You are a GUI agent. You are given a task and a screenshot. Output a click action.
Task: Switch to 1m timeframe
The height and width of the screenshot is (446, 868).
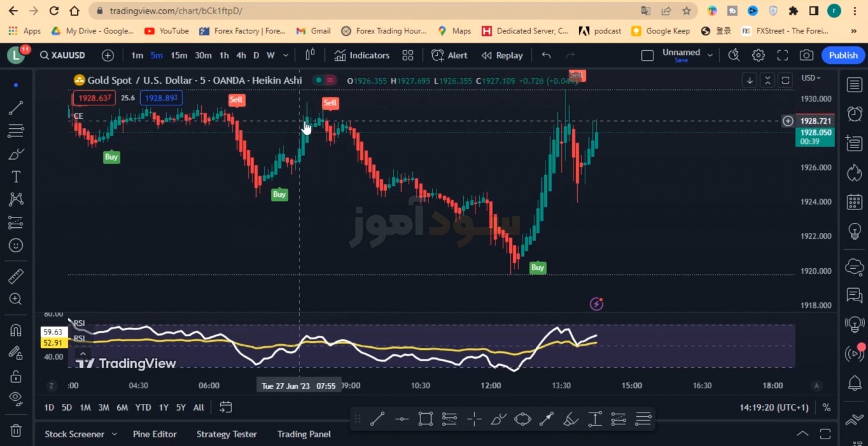(137, 55)
